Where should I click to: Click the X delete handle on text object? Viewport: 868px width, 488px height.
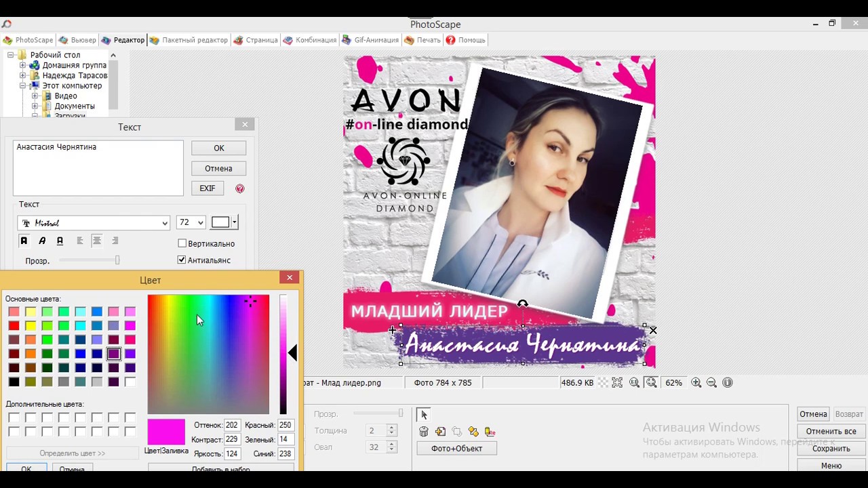(x=653, y=330)
